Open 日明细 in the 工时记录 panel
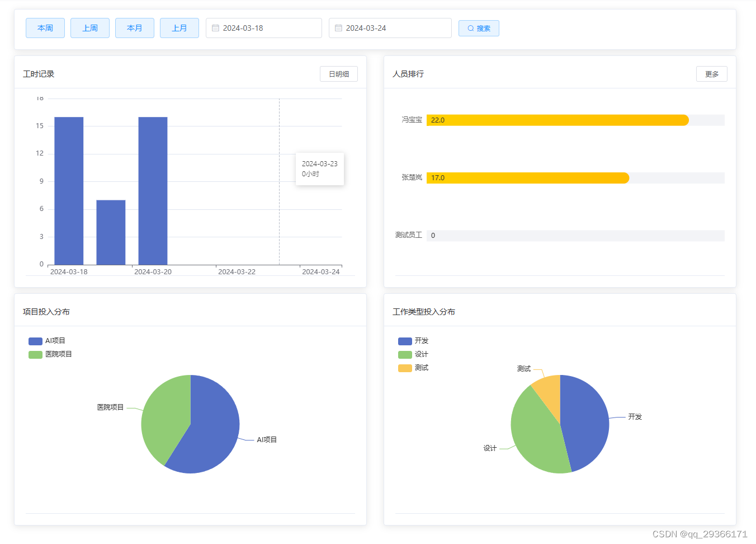The image size is (756, 544). [339, 74]
